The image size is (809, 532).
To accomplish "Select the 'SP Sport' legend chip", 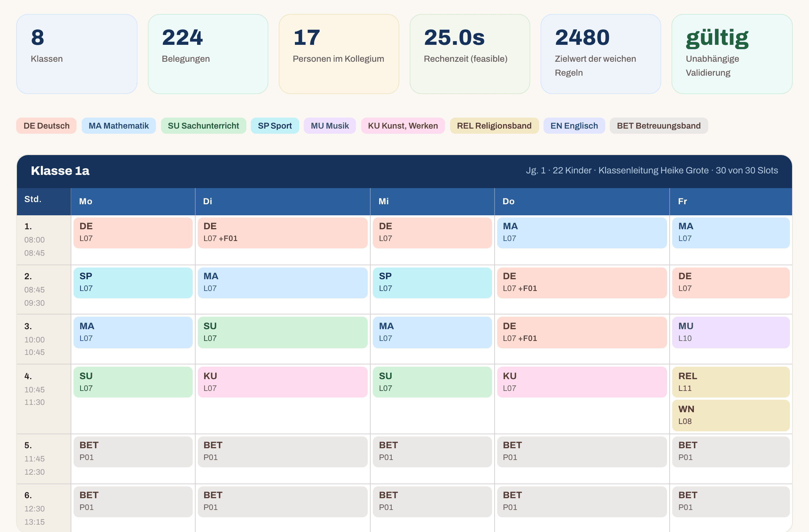I will pyautogui.click(x=275, y=126).
